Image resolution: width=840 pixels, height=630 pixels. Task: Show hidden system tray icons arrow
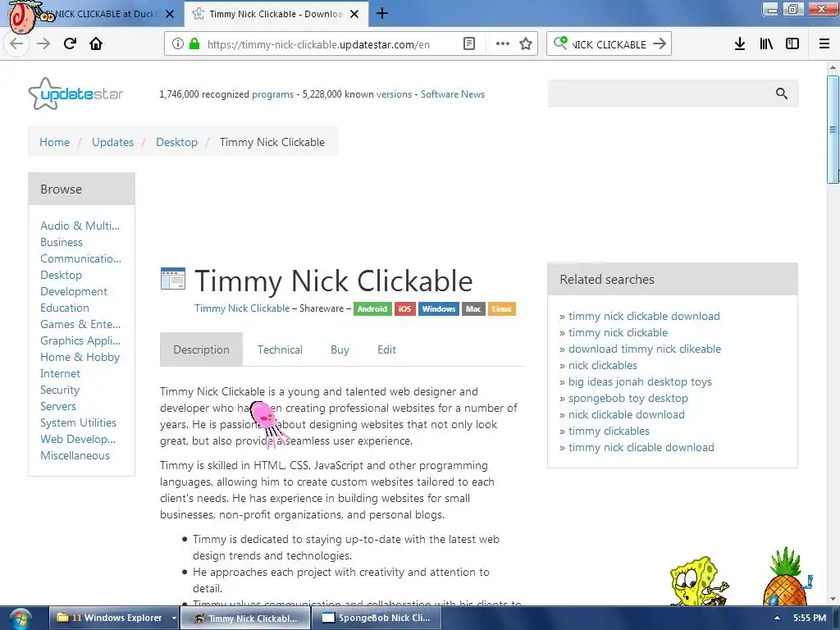point(777,618)
